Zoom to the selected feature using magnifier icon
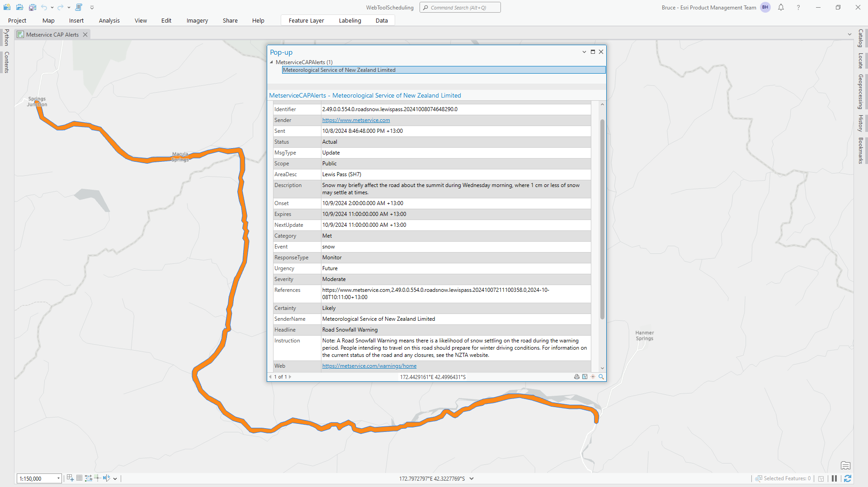This screenshot has height=487, width=868. click(601, 376)
